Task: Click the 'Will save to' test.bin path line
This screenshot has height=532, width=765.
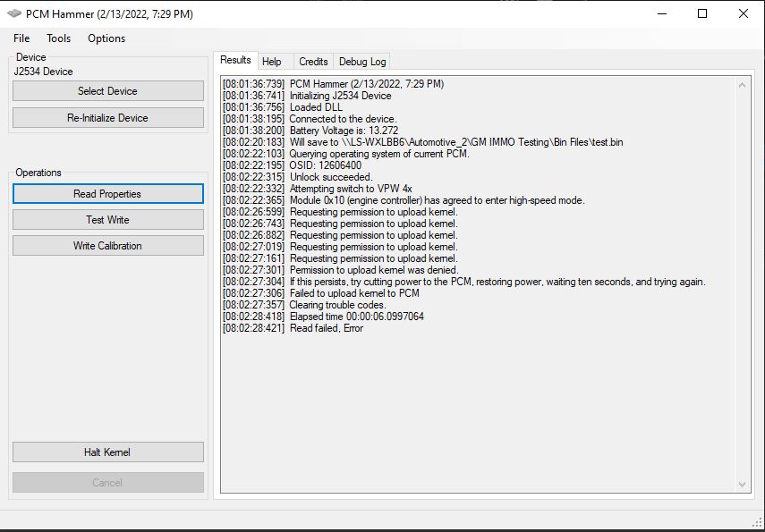Action: click(423, 142)
